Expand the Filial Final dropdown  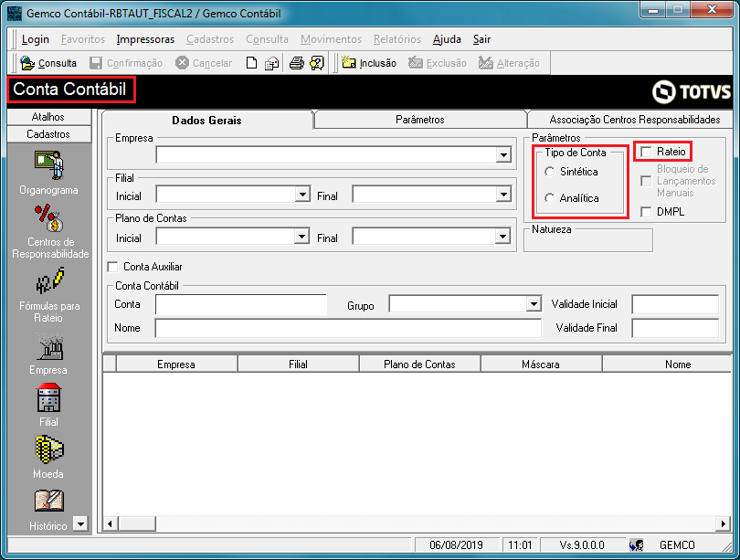point(503,194)
